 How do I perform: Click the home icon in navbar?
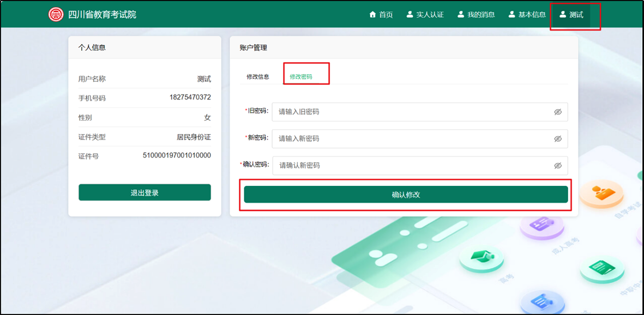point(373,15)
